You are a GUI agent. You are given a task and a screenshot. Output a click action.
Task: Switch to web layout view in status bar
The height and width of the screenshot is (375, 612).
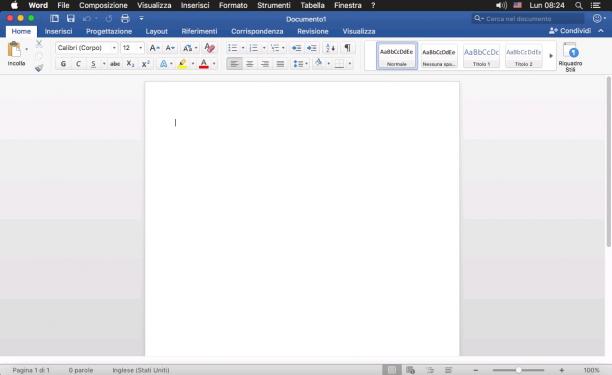click(x=410, y=370)
